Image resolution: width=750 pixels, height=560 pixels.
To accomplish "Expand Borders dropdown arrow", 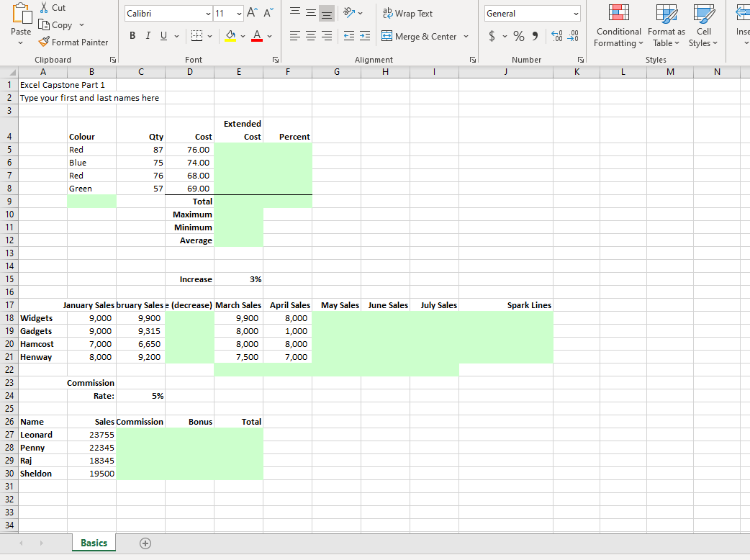I will pos(209,36).
